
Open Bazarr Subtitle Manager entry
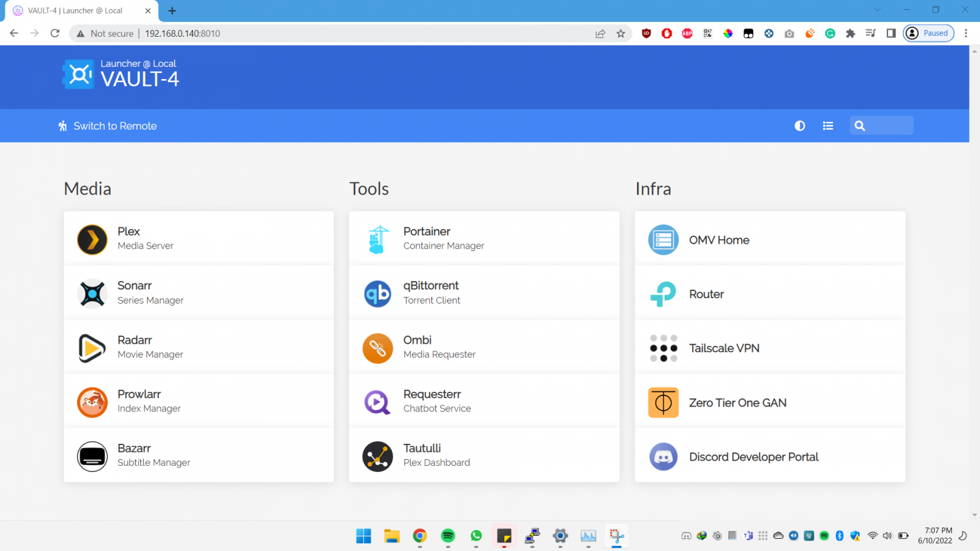(x=198, y=455)
